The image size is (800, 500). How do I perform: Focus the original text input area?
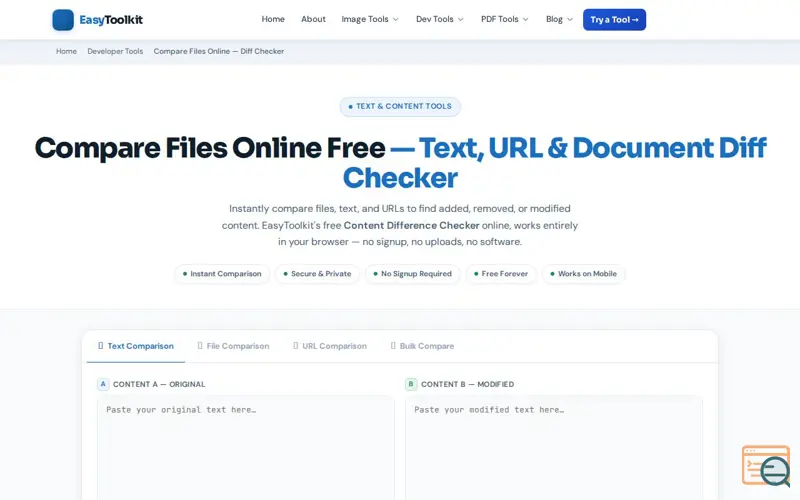(x=245, y=448)
